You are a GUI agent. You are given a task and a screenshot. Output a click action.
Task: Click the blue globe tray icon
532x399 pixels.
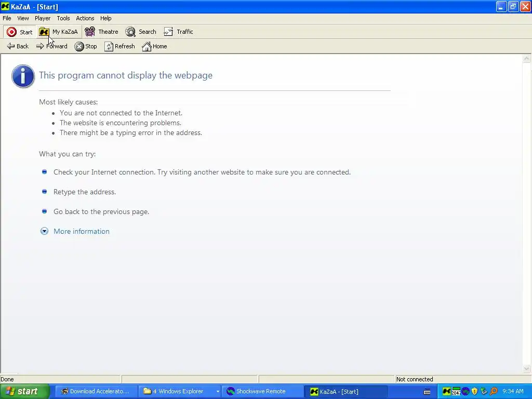pos(465,392)
